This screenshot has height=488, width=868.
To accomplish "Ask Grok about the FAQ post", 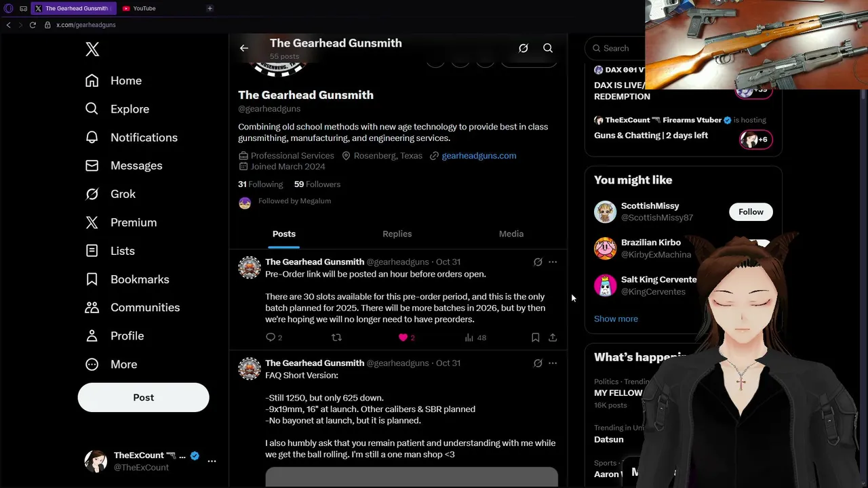I will (538, 363).
